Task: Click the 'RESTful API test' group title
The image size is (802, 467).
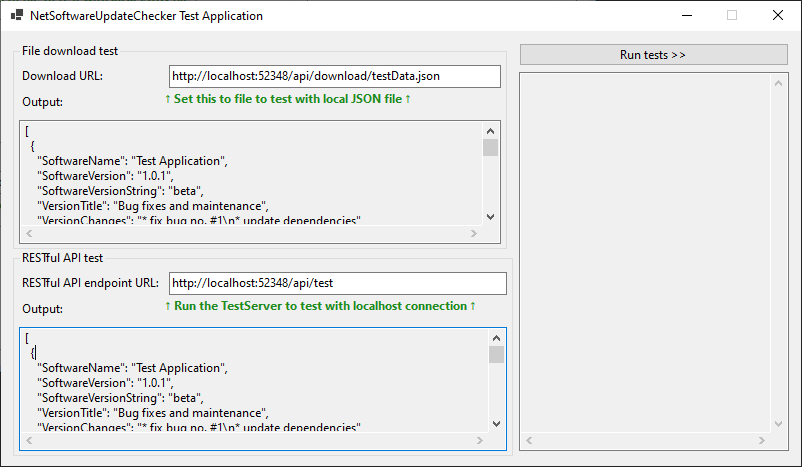Action: coord(62,258)
